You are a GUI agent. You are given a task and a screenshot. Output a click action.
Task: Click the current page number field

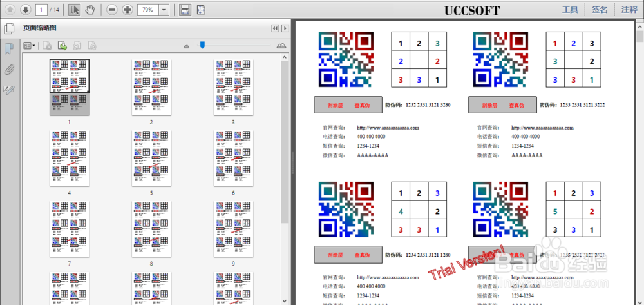coord(41,10)
